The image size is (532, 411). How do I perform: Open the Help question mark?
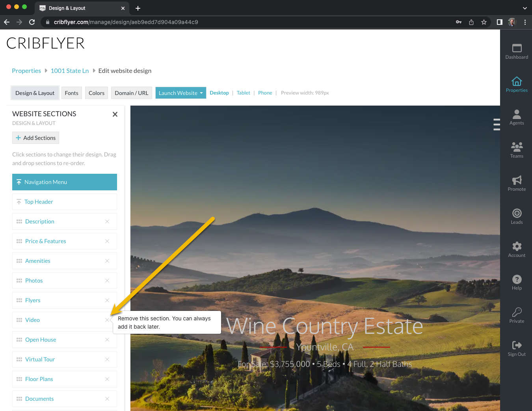click(517, 283)
